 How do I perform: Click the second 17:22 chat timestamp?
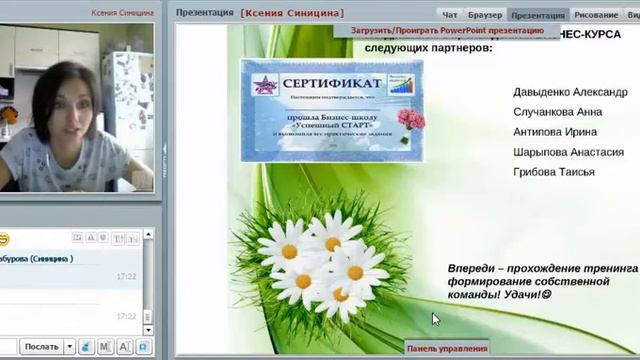point(126,316)
